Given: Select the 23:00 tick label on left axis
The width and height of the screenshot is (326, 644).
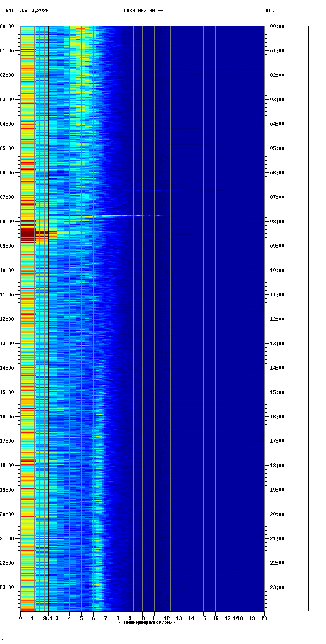Looking at the screenshot, I should (x=7, y=587).
